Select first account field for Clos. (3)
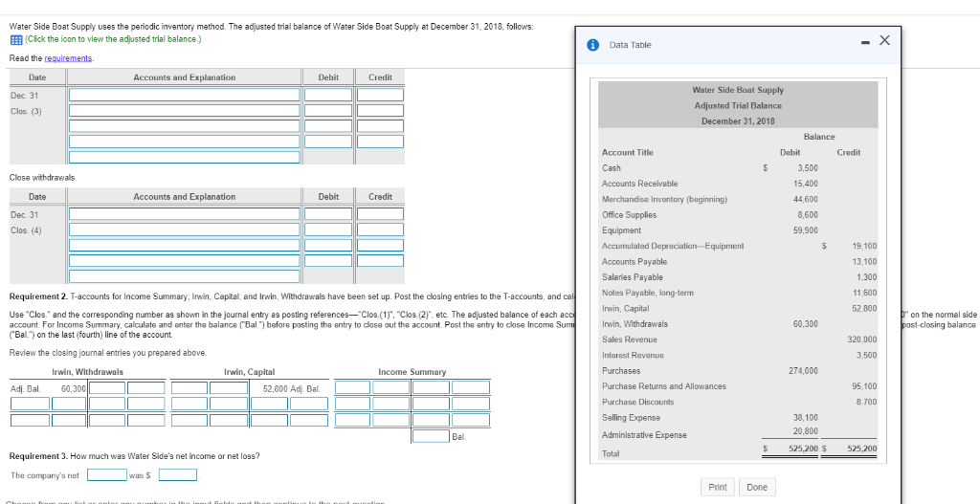The image size is (980, 504). 185,95
